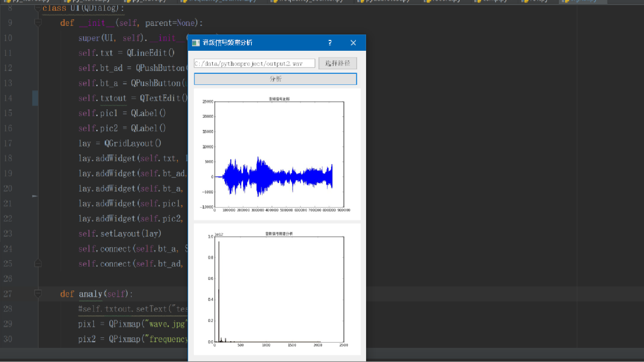
Task: Click QGridLayout in the lay assignment
Action: (129, 143)
